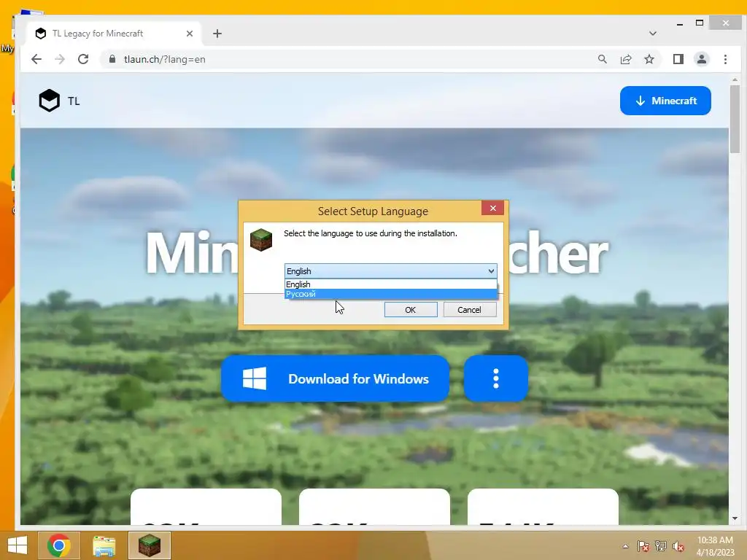
Task: Select the TL Legacy for Minecraft tab
Action: tap(113, 34)
